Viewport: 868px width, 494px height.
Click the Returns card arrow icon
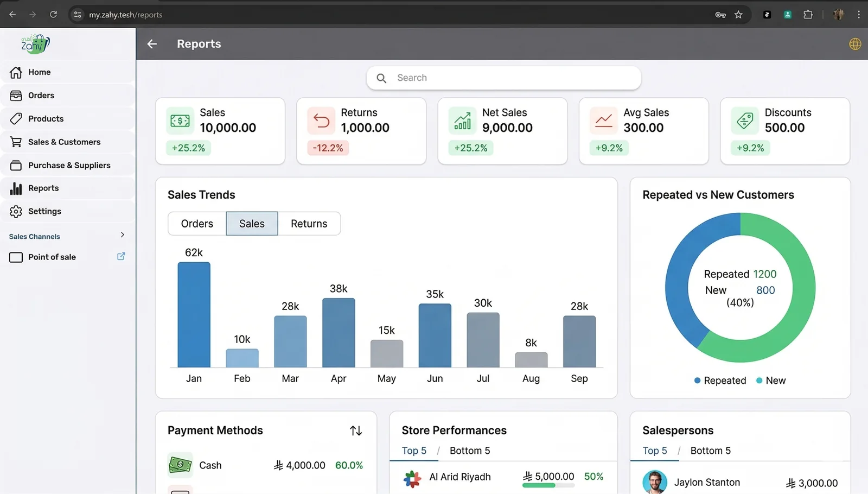tap(321, 121)
